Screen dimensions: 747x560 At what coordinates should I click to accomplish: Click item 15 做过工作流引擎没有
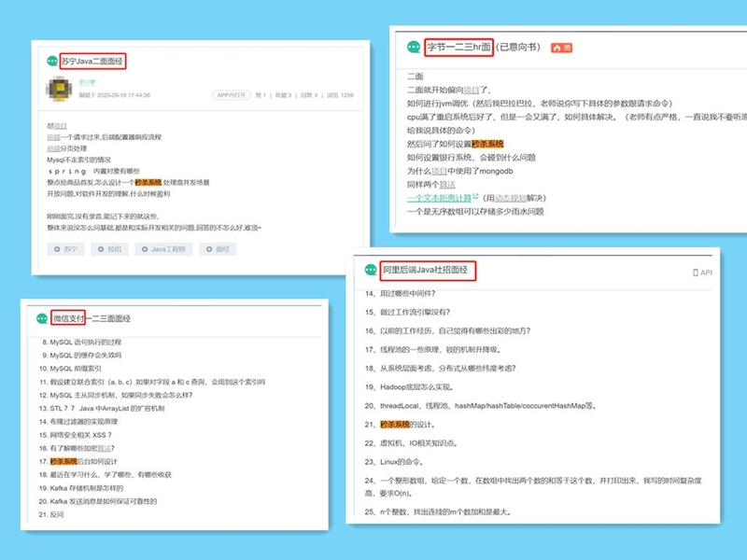pos(407,312)
